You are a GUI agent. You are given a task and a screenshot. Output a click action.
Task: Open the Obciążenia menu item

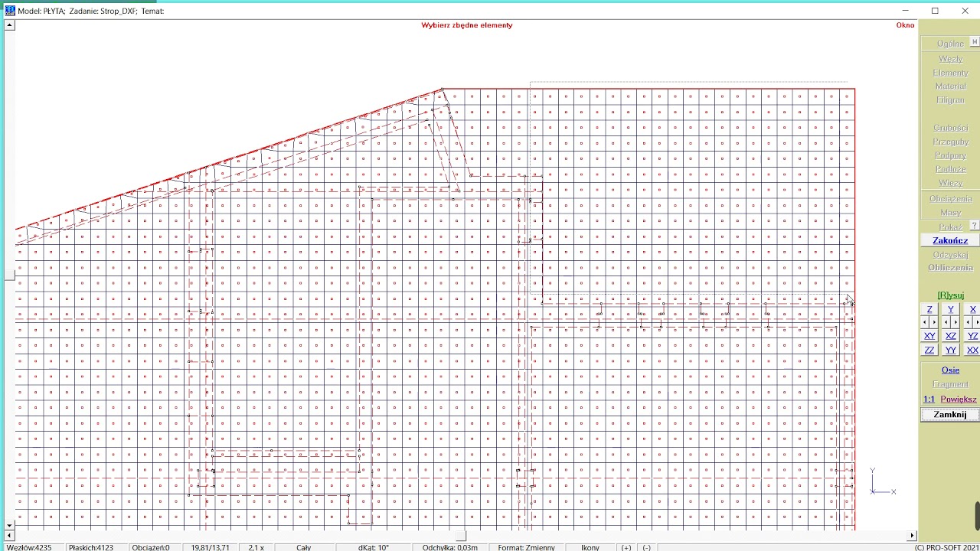pyautogui.click(x=950, y=199)
